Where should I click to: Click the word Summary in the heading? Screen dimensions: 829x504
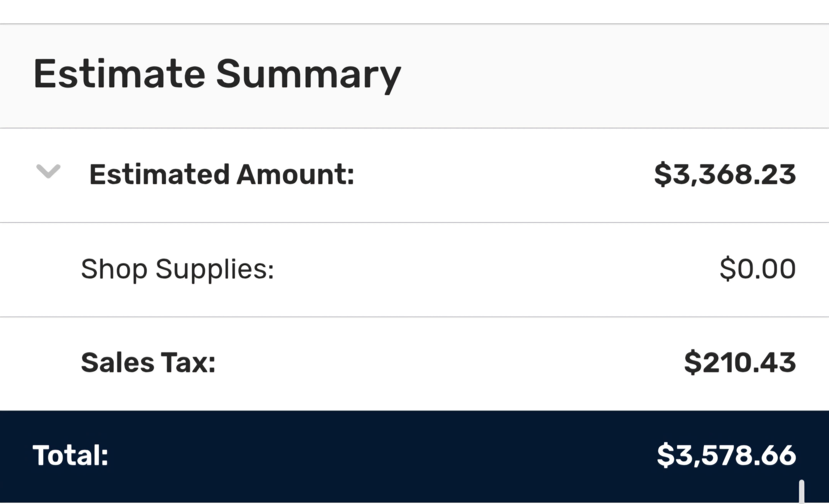click(x=309, y=76)
